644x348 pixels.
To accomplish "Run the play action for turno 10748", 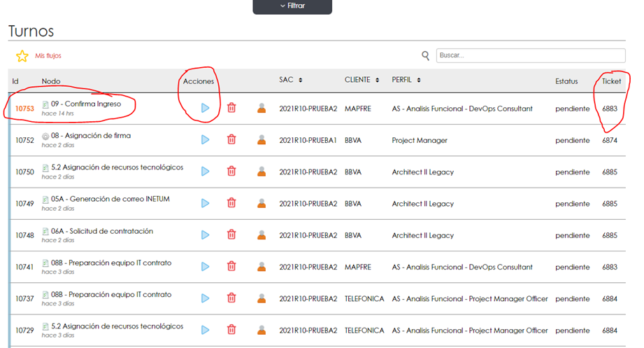I will tap(206, 235).
